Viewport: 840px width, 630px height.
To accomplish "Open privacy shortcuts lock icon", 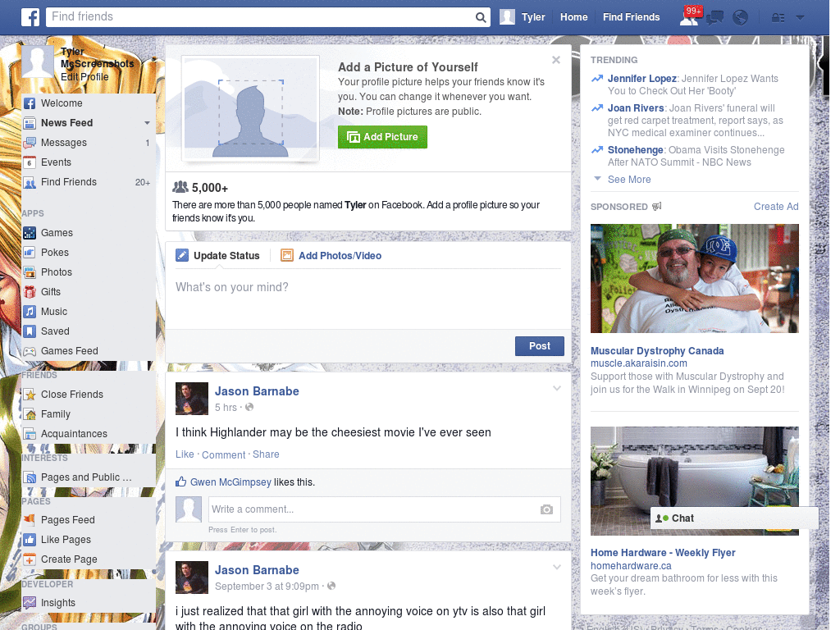I will pos(778,18).
